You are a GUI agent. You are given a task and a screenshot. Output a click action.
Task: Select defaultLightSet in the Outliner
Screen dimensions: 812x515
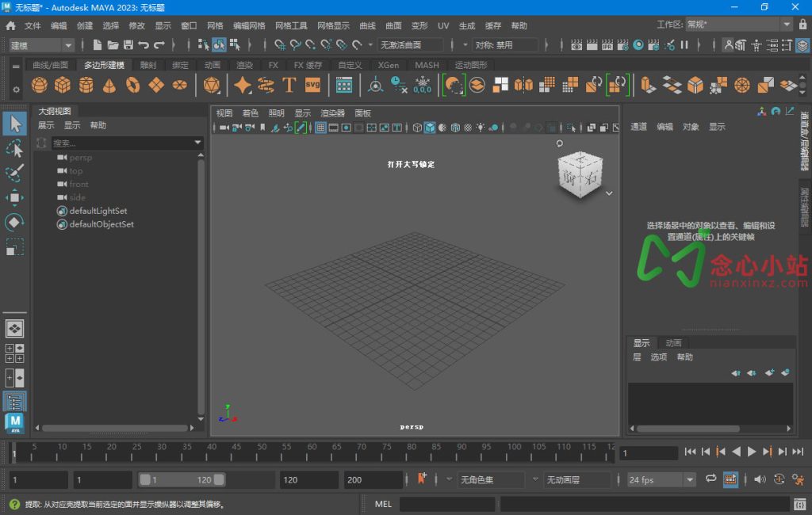[98, 211]
